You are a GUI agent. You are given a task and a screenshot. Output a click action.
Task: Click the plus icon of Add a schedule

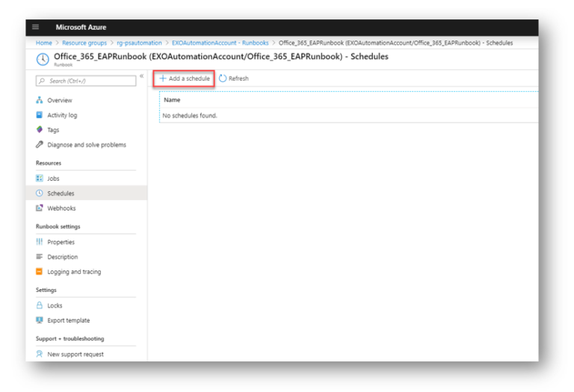[163, 78]
